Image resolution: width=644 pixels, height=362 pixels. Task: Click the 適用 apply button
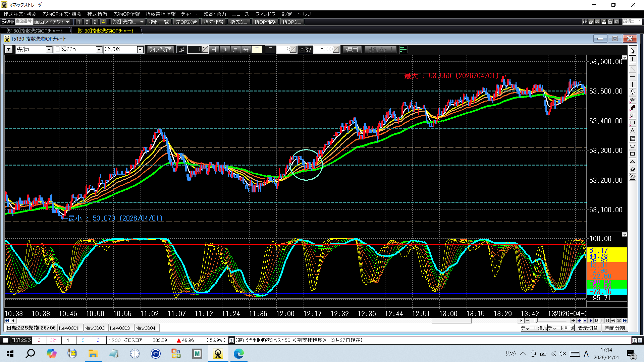352,50
